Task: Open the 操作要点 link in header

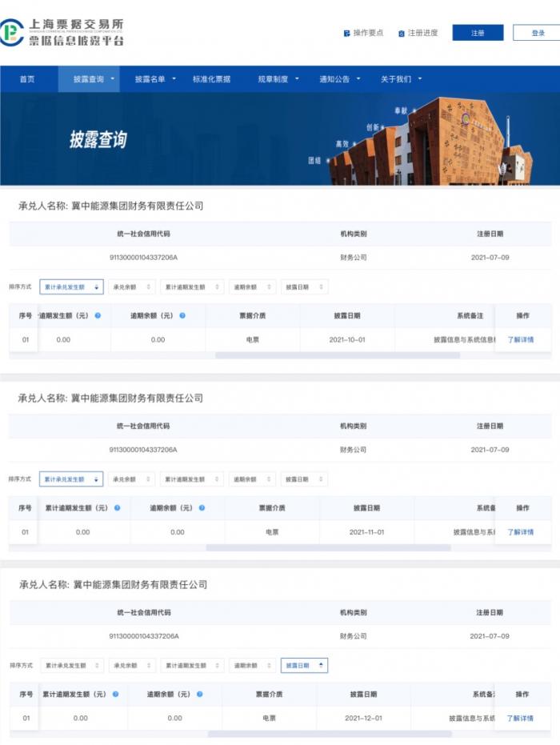Action: [x=368, y=33]
